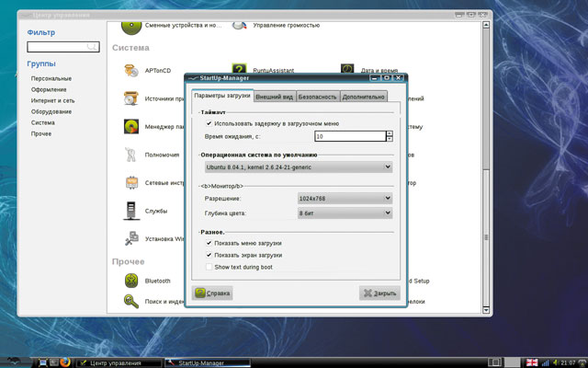
Task: Toggle 'Использовать задержку в загрузочном меню' checkbox
Action: click(x=209, y=123)
